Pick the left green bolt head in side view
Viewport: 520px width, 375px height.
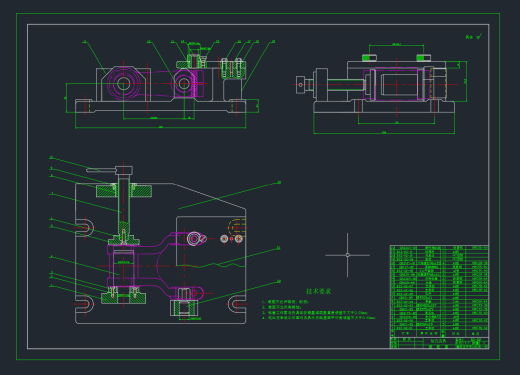pyautogui.click(x=369, y=58)
